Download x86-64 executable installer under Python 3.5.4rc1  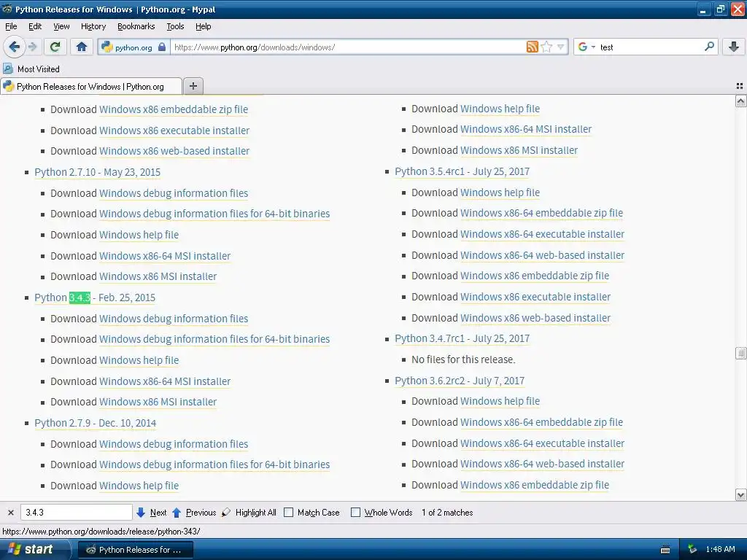tap(542, 234)
